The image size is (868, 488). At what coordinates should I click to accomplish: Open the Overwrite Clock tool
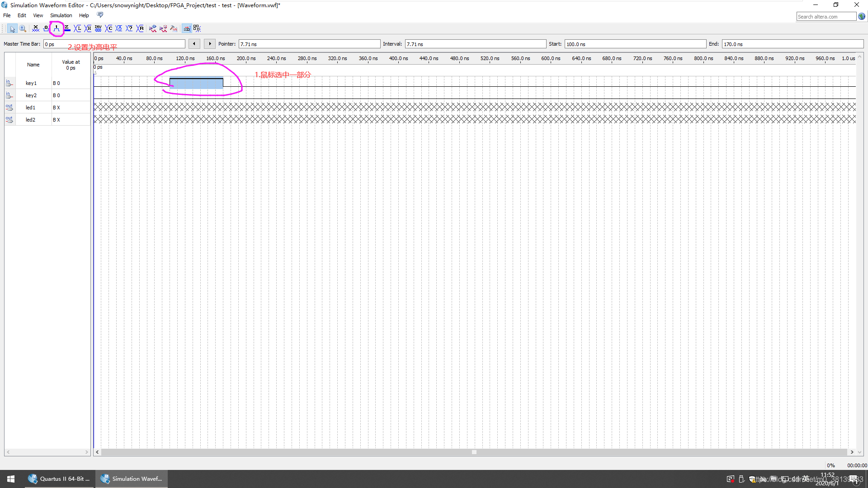[119, 28]
